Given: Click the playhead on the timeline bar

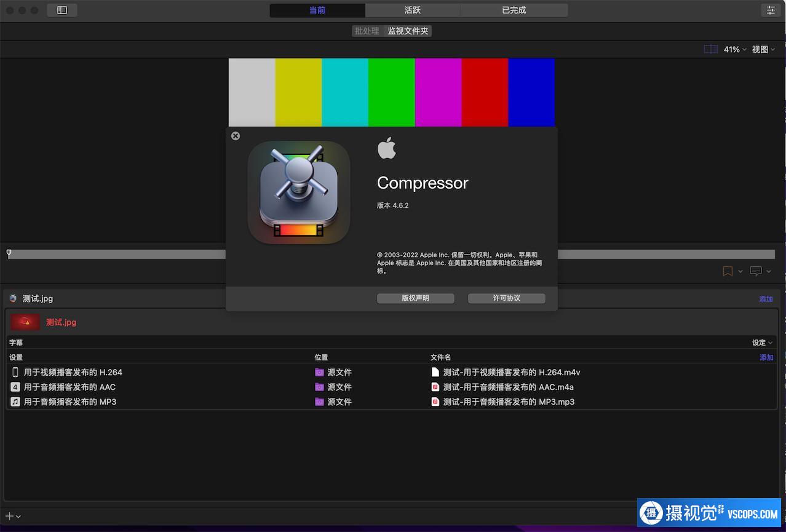Looking at the screenshot, I should click(x=9, y=253).
